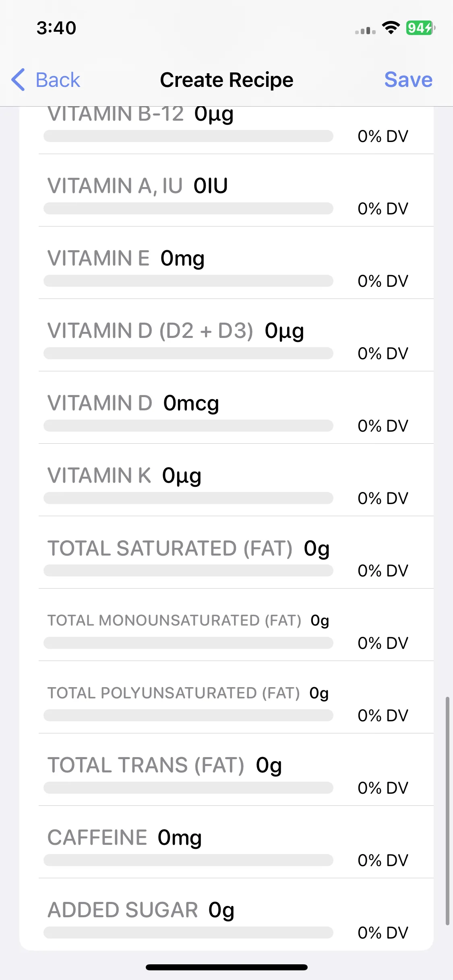
Task: Select the Total Trans (Fat) row
Action: point(236,770)
